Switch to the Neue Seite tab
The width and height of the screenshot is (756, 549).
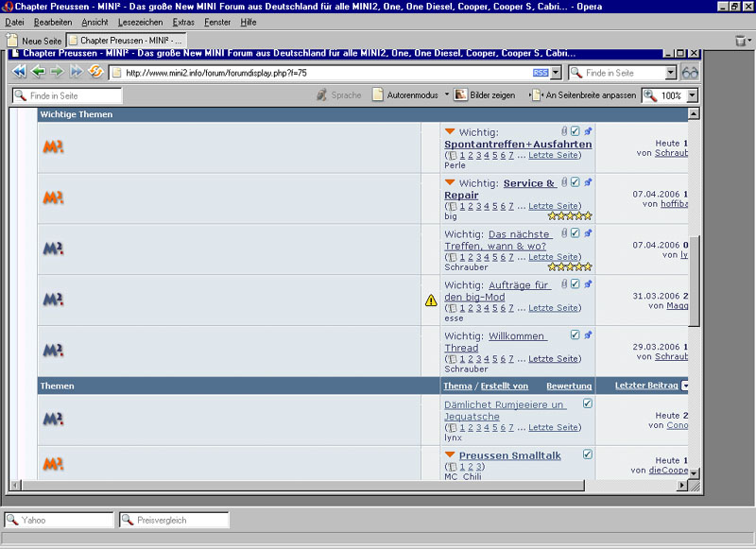tap(35, 42)
